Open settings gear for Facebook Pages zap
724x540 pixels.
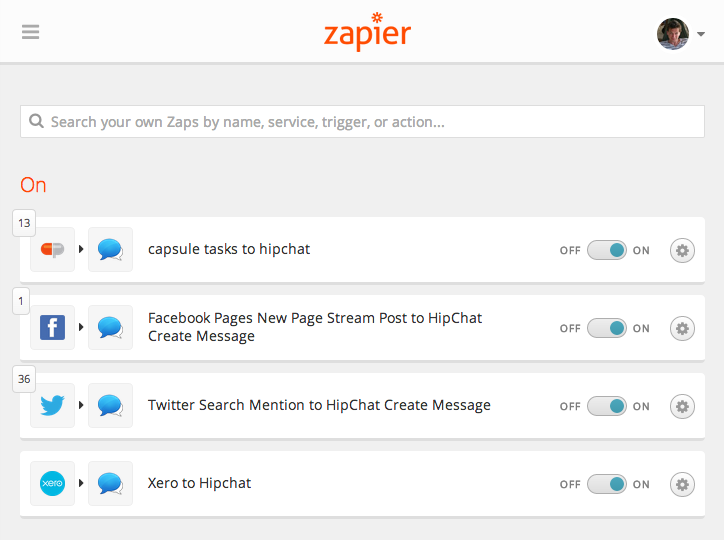point(682,328)
